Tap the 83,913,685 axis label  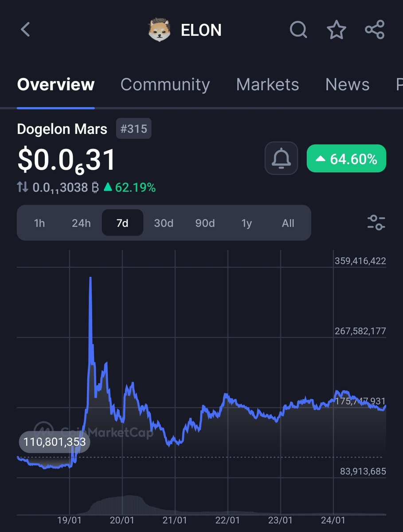click(x=363, y=471)
